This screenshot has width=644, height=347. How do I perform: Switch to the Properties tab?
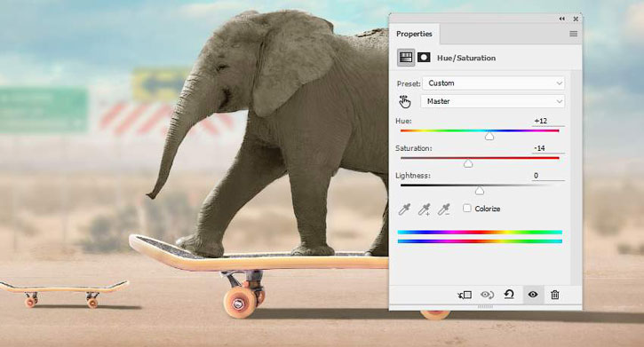(414, 34)
